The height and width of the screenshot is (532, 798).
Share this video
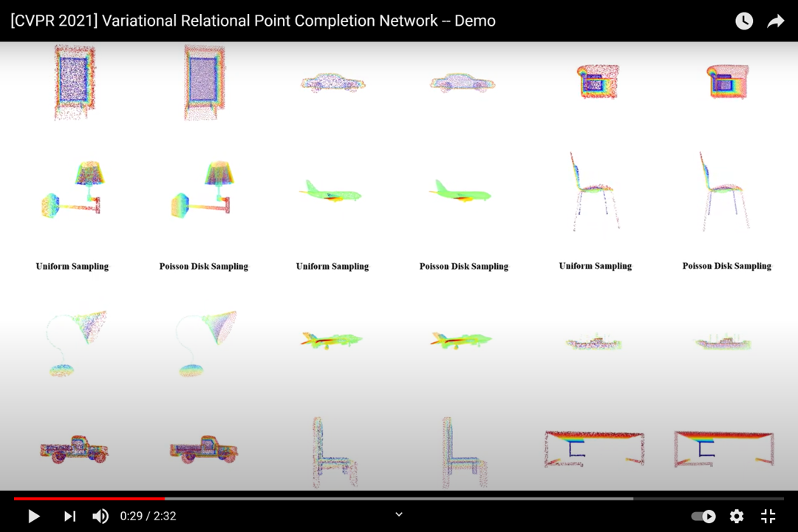(x=775, y=21)
